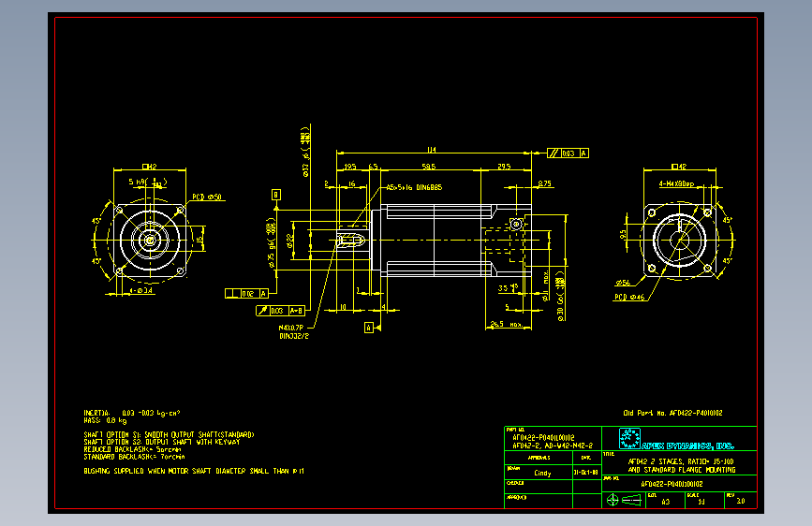812x526 pixels.
Task: Click the center bore of right motor-flange view
Action: coord(679,241)
